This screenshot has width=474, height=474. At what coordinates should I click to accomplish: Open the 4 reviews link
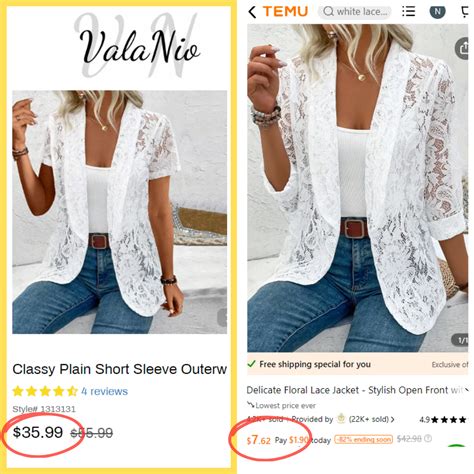104,391
